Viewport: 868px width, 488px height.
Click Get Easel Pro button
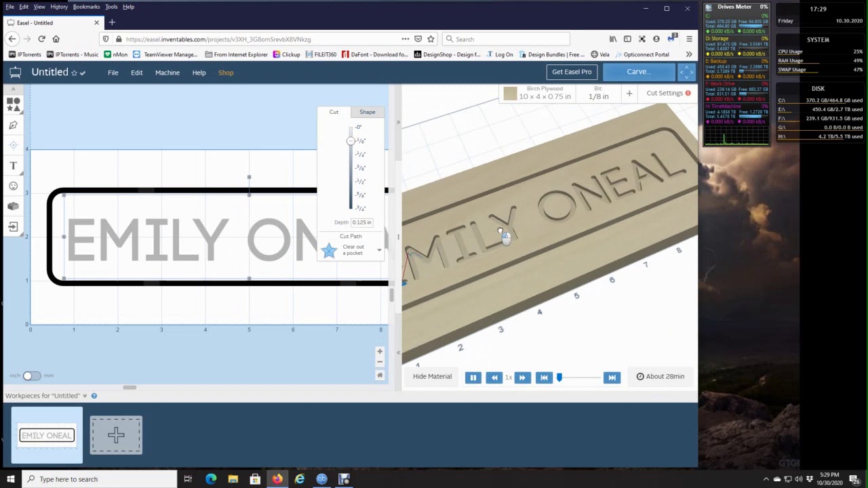[572, 72]
